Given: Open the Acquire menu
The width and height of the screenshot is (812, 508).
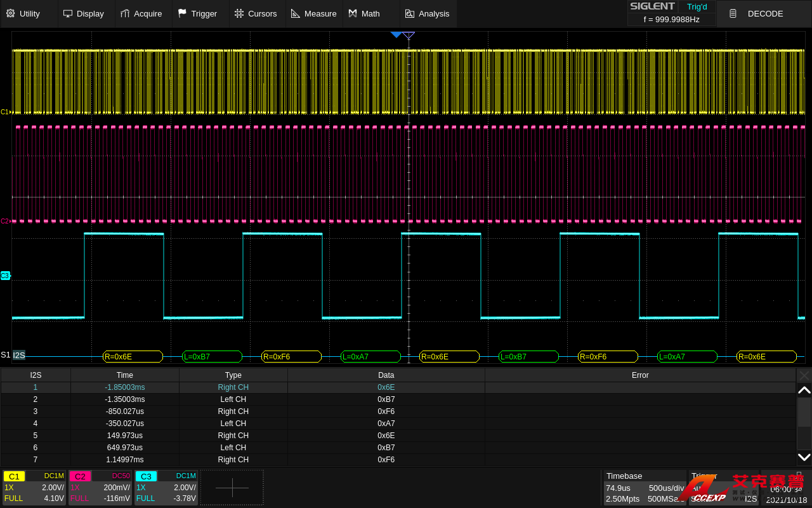Looking at the screenshot, I should pyautogui.click(x=141, y=13).
